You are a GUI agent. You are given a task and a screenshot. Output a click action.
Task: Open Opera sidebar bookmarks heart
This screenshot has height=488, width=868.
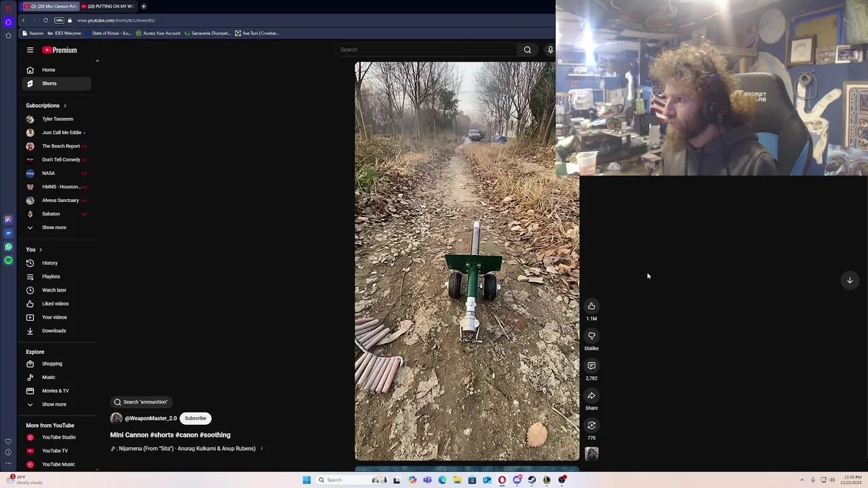(8, 441)
